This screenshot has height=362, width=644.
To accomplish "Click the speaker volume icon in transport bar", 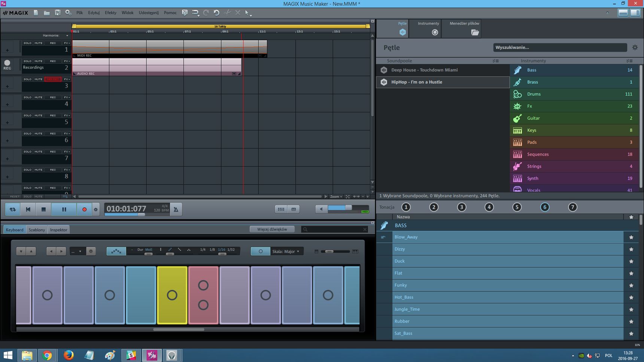I will [x=321, y=209].
